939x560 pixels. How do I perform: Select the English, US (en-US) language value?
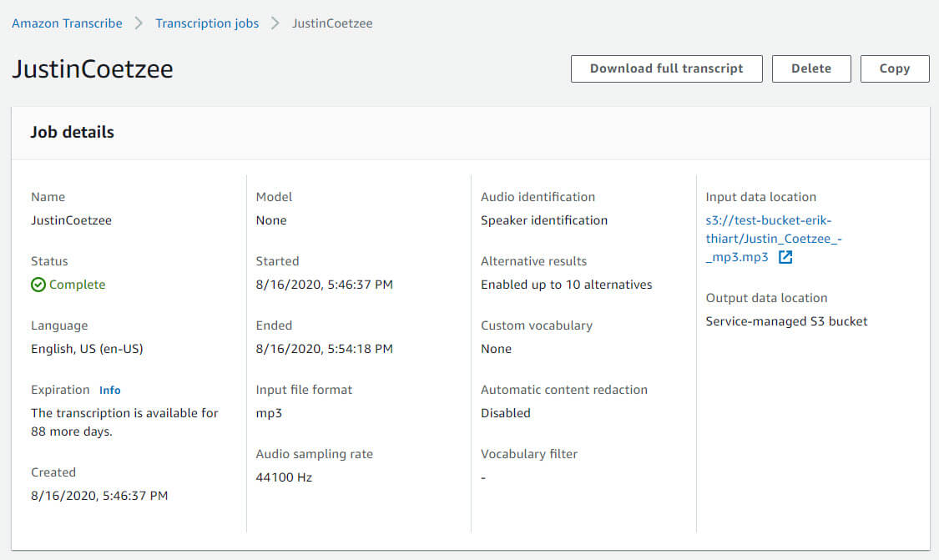point(87,349)
